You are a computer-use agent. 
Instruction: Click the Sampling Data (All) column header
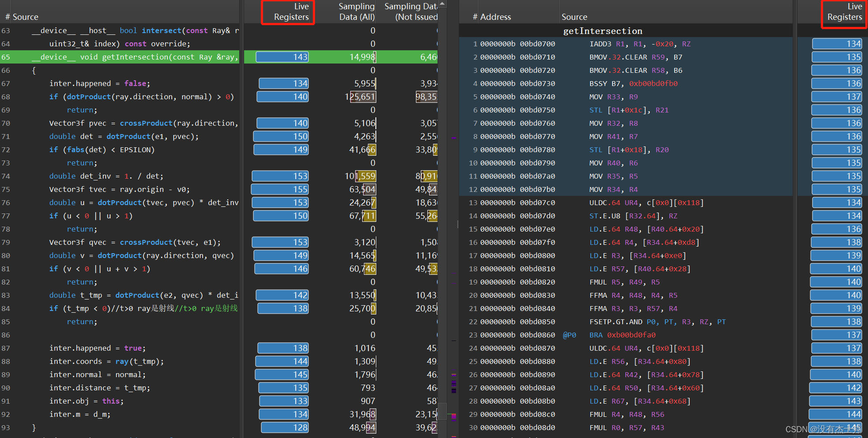click(x=357, y=12)
